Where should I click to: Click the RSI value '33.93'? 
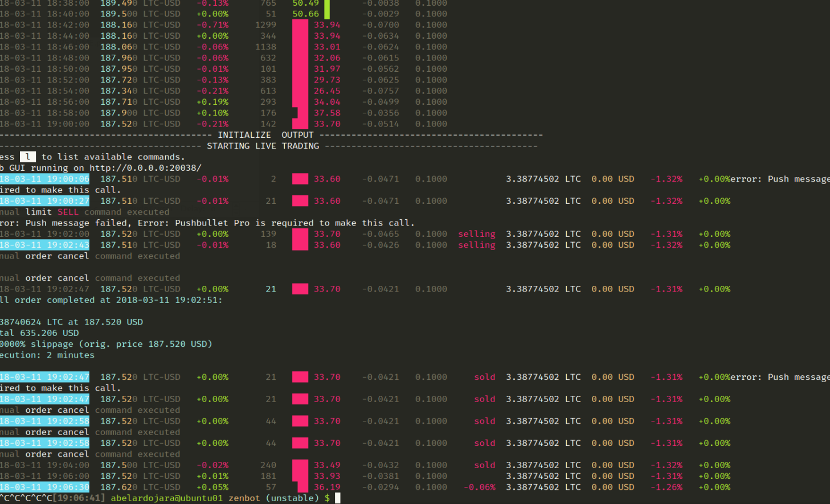327,476
